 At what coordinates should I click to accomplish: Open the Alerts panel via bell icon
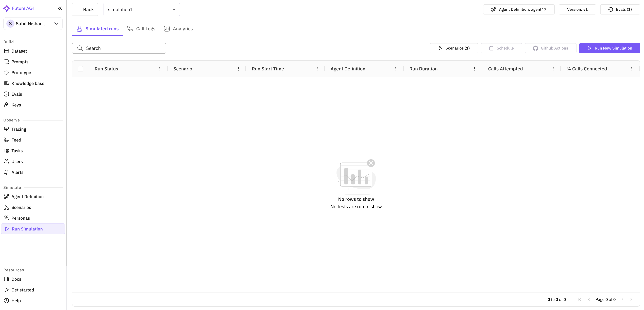[x=7, y=172]
